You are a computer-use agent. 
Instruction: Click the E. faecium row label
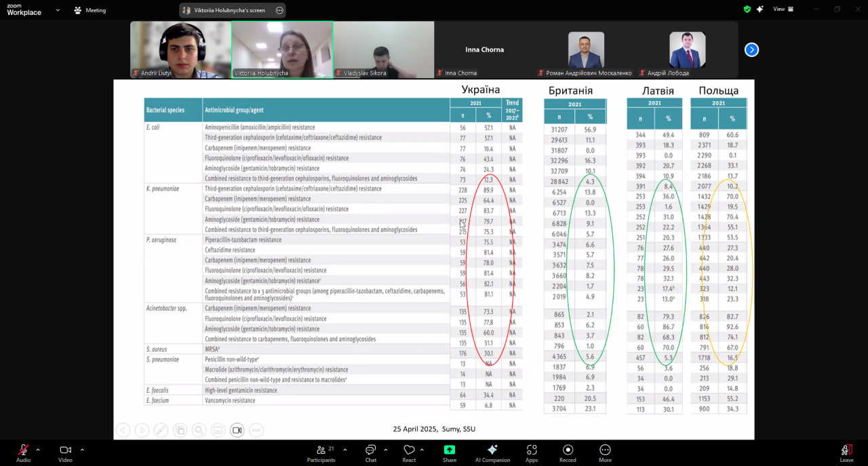157,400
